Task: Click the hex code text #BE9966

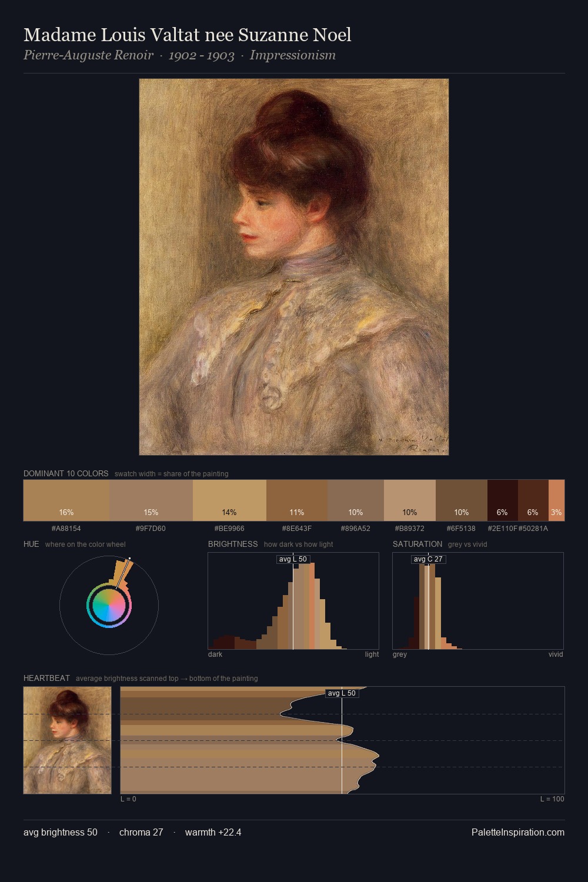Action: click(x=229, y=529)
